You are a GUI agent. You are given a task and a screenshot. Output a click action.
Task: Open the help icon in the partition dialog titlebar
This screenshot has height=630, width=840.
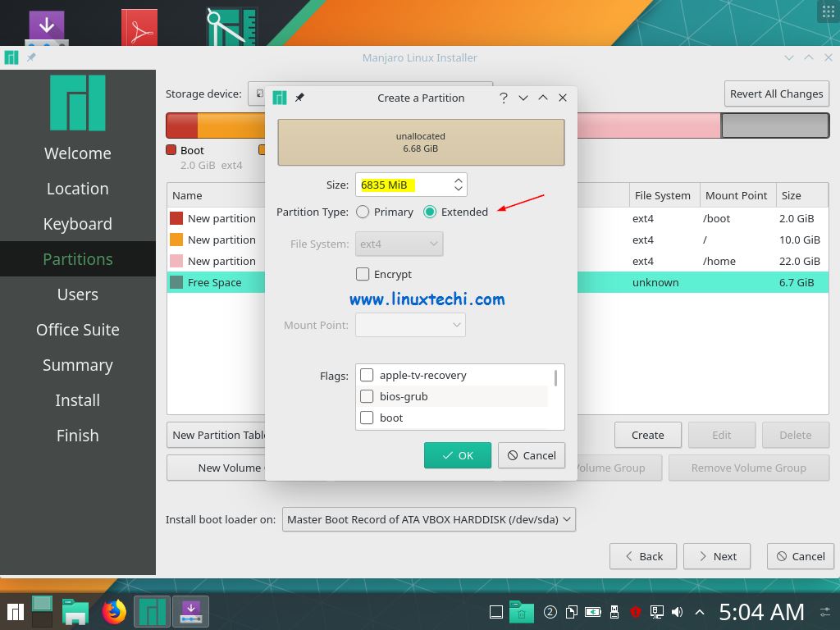(503, 98)
